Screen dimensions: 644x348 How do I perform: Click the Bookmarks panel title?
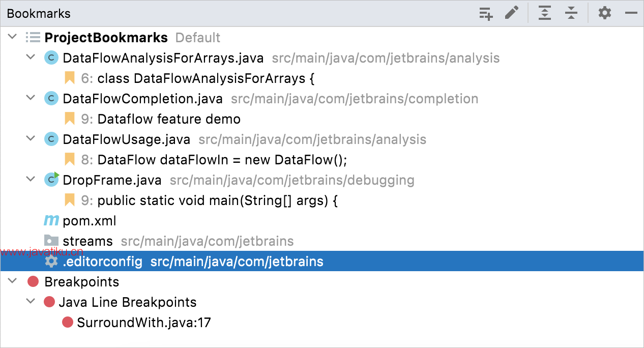[x=39, y=14]
